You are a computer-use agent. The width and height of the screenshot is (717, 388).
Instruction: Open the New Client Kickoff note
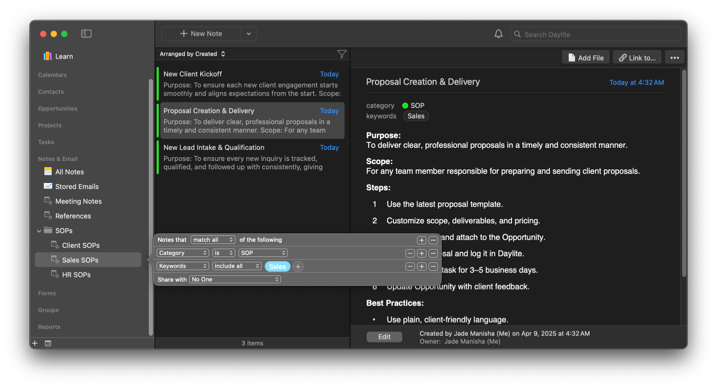pyautogui.click(x=251, y=84)
